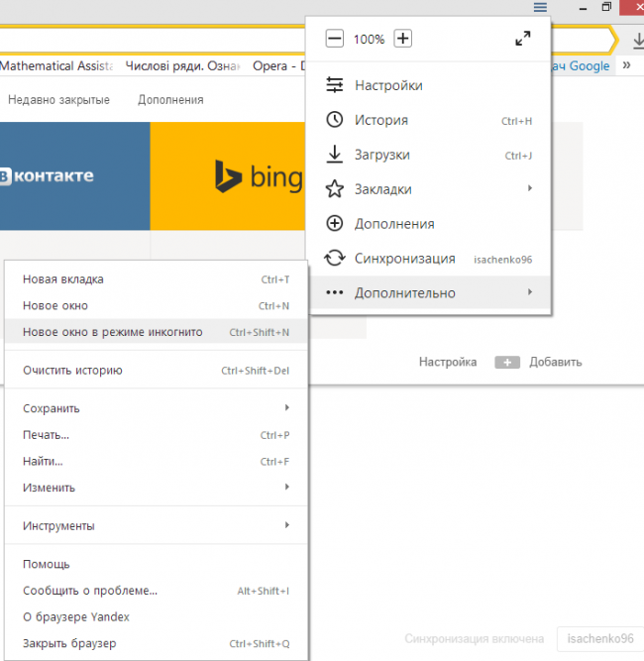The width and height of the screenshot is (644, 661).
Task: Select Сообщить о проблеме... menu item
Action: point(156,591)
